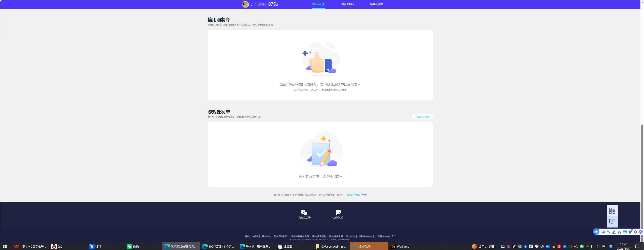Open the 腾讯游戏客服 footer link
Screen dimensions: 644x250
[x=336, y=236]
